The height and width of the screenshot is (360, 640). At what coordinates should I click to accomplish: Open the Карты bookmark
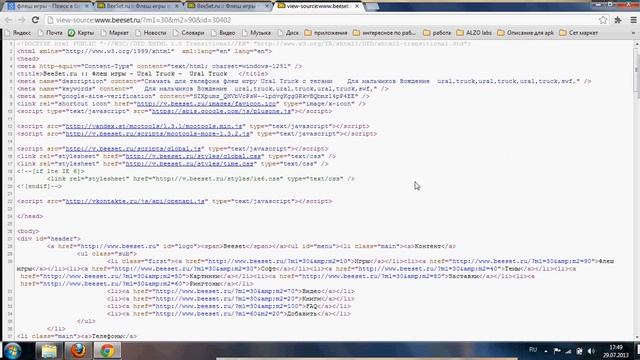click(81, 33)
